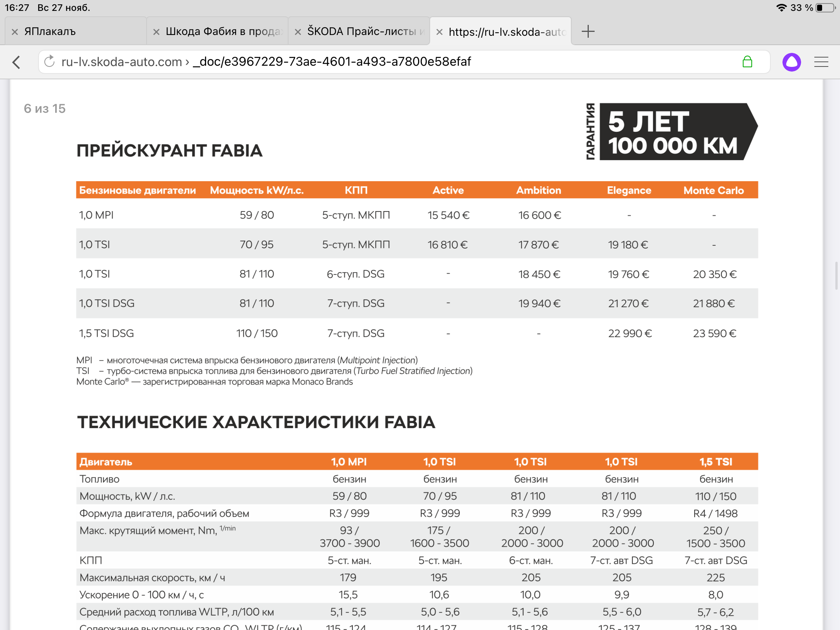The height and width of the screenshot is (630, 840).
Task: Click the 16 600 € Ambition price
Action: click(x=539, y=215)
